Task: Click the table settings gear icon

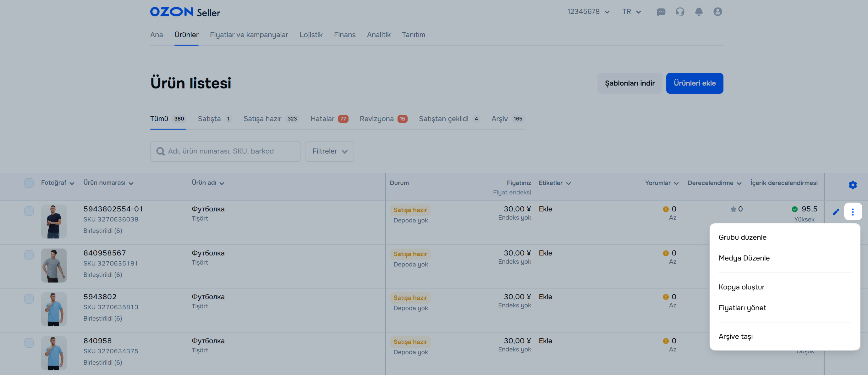Action: [853, 185]
